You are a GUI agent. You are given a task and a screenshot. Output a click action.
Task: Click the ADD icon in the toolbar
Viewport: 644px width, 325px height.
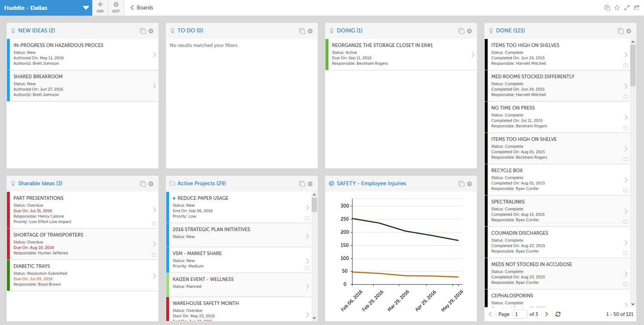(100, 7)
